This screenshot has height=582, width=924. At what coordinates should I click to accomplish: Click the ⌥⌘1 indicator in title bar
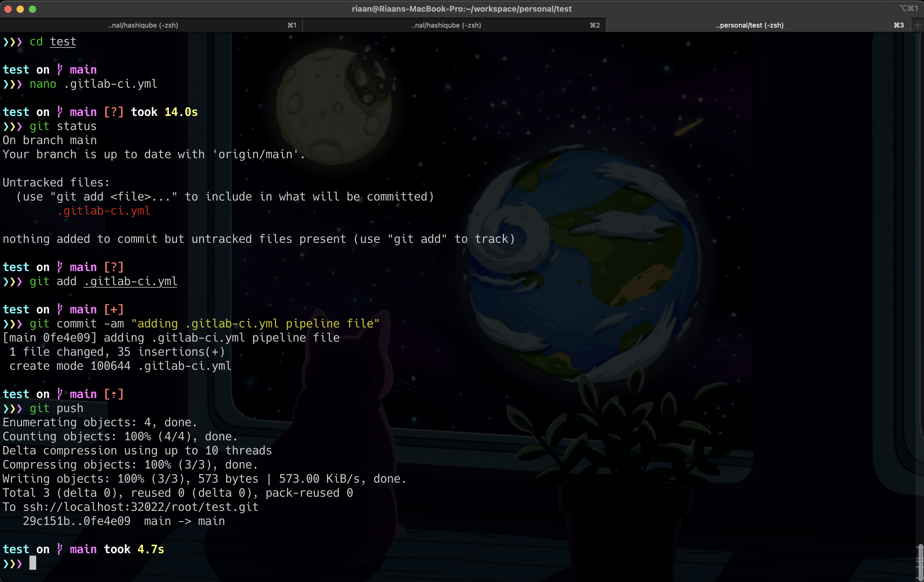click(x=909, y=8)
